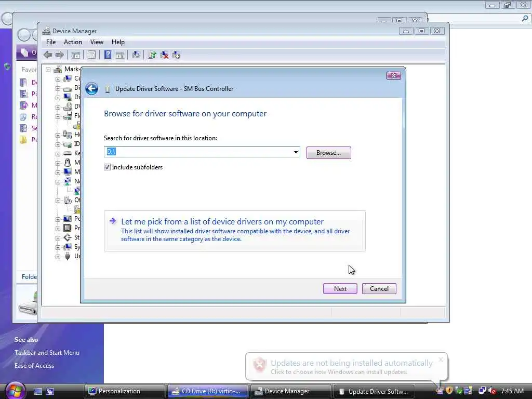This screenshot has width=532, height=399.
Task: Click the Show Desktop quick launch icon
Action: (37, 391)
